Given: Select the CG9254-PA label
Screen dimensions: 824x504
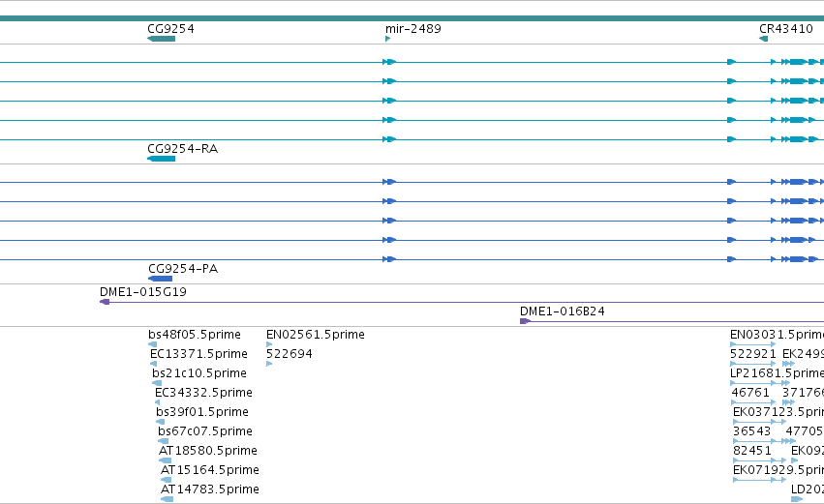Looking at the screenshot, I should point(183,269).
